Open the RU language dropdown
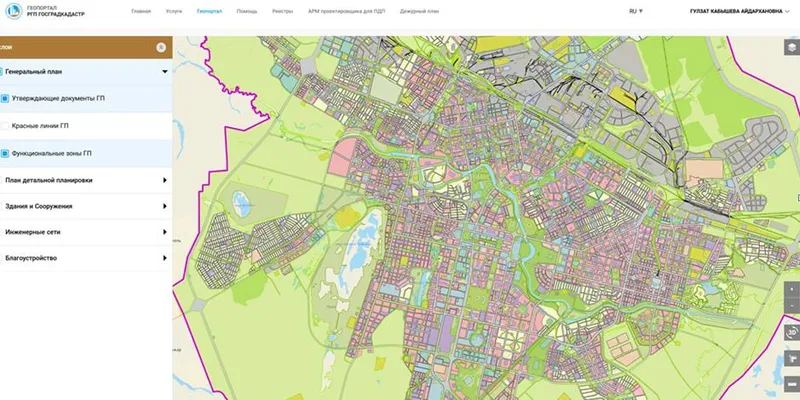The height and width of the screenshot is (400, 800). click(635, 11)
